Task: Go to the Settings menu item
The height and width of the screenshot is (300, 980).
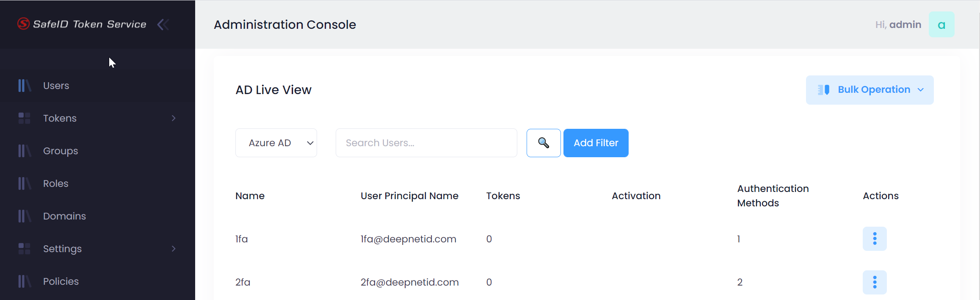Action: pyautogui.click(x=62, y=249)
